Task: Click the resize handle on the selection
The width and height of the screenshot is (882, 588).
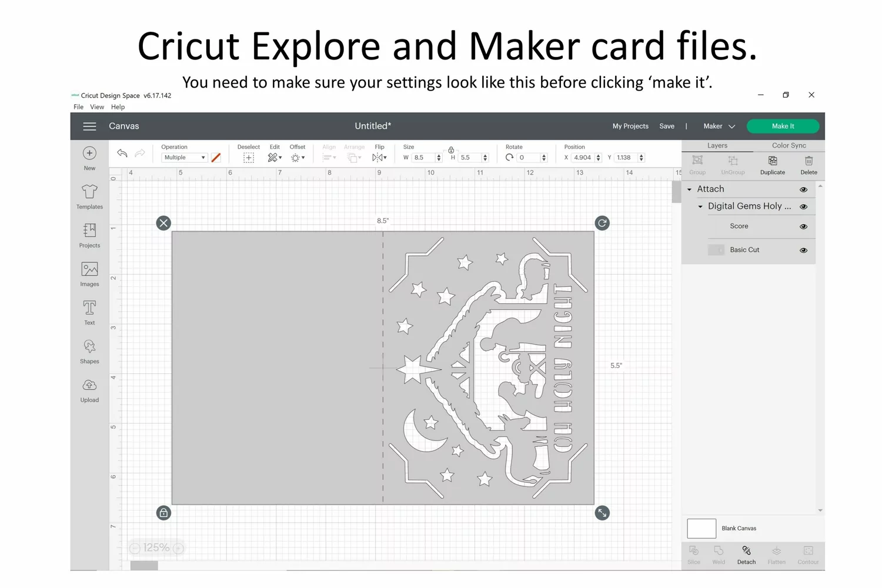Action: coord(602,513)
